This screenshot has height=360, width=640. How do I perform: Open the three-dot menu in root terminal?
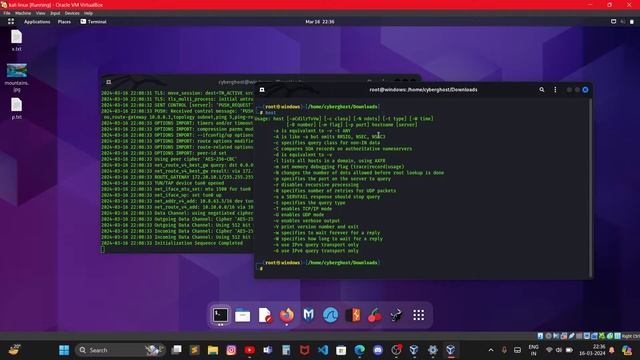coord(555,90)
